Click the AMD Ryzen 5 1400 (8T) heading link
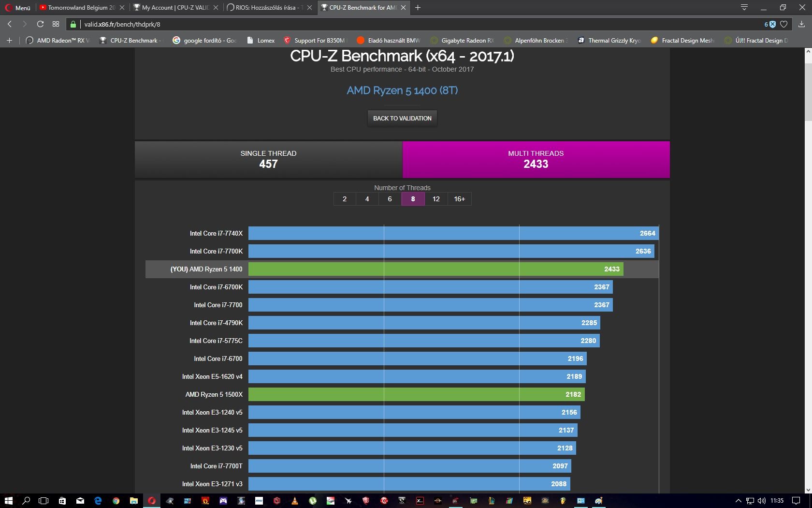 (x=402, y=90)
